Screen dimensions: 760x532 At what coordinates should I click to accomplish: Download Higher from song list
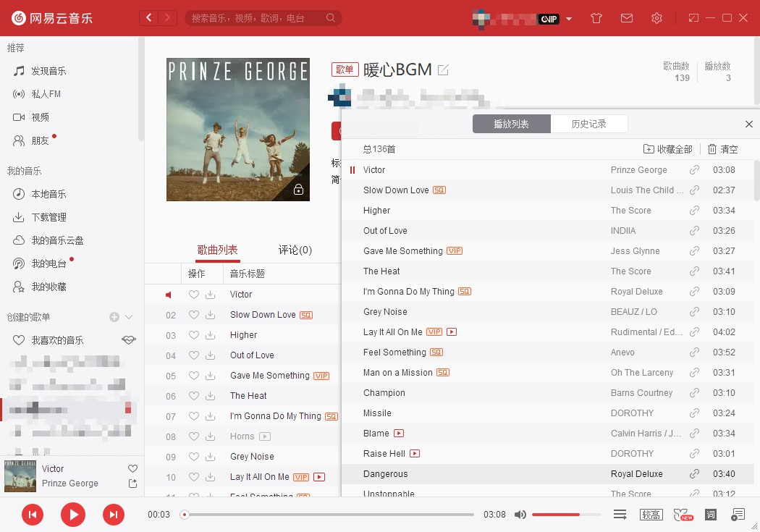pyautogui.click(x=211, y=335)
